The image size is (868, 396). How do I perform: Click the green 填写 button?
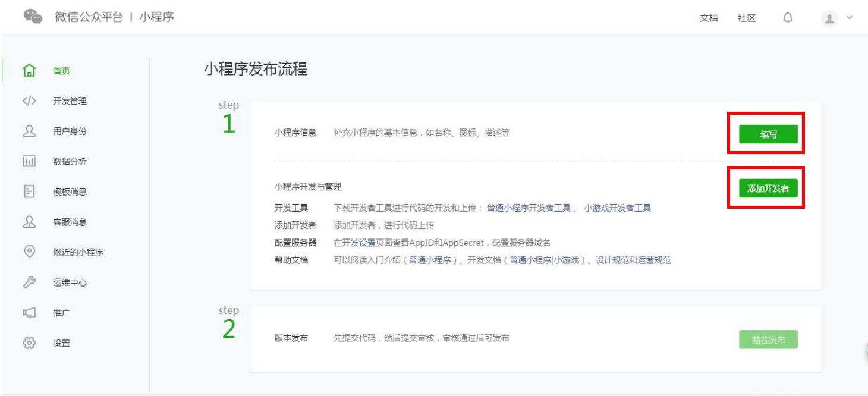click(x=768, y=134)
